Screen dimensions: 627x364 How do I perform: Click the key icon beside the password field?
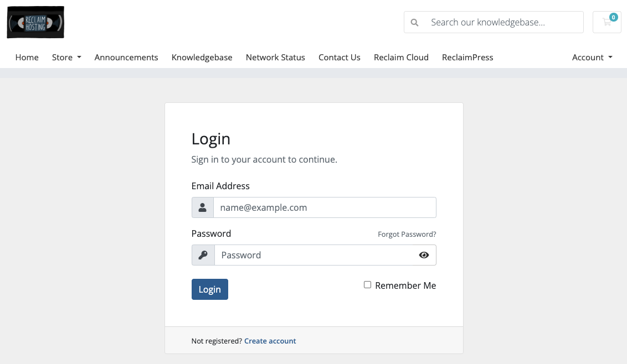(203, 255)
